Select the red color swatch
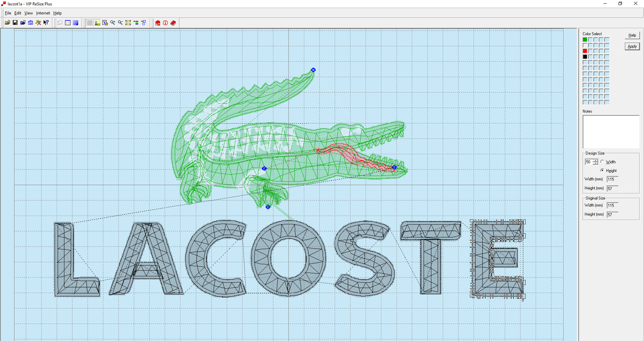The height and width of the screenshot is (341, 644). point(585,51)
